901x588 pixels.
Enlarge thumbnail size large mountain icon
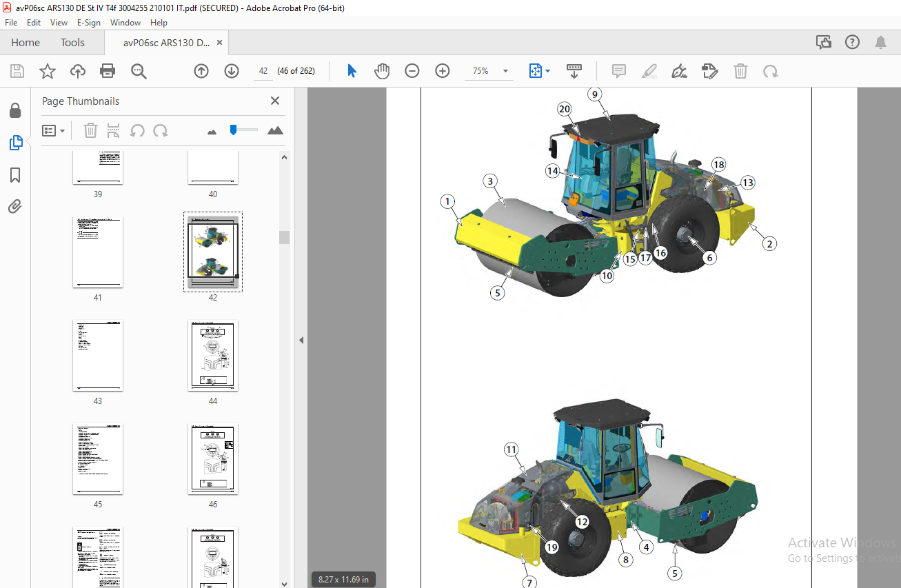(275, 130)
